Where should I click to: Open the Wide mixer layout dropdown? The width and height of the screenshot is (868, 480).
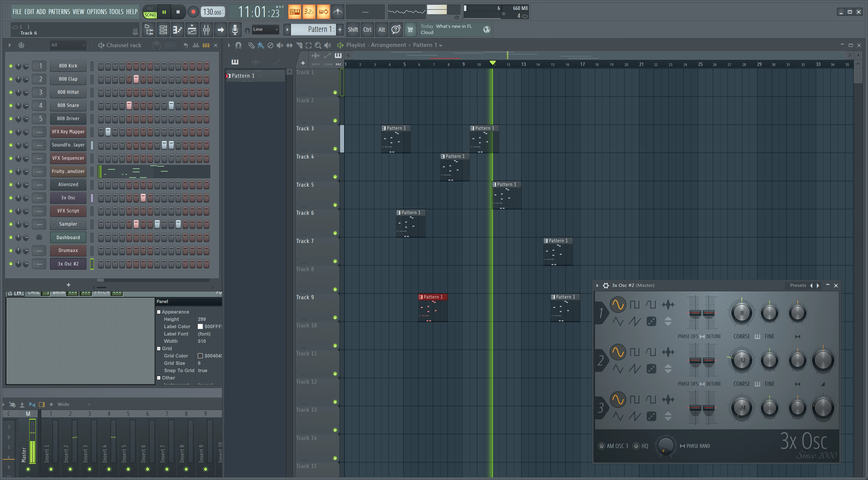[74, 404]
